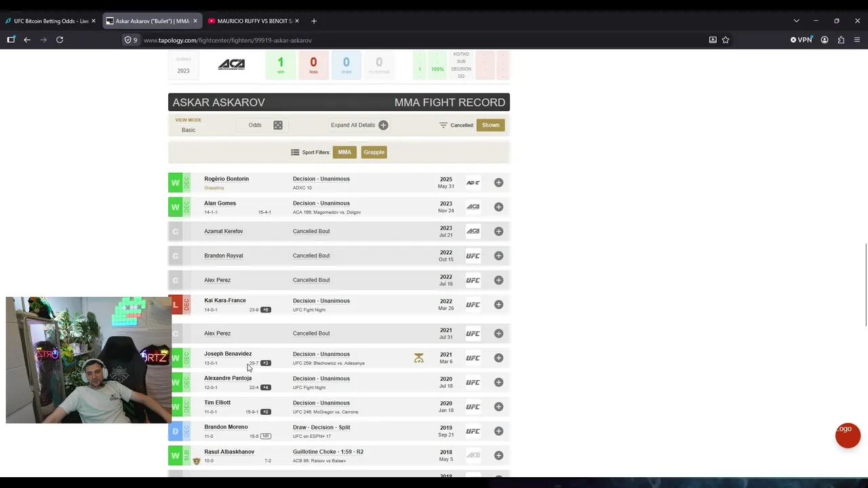The width and height of the screenshot is (868, 488).
Task: Open the shield tracker-blocking icon
Action: pyautogui.click(x=127, y=40)
